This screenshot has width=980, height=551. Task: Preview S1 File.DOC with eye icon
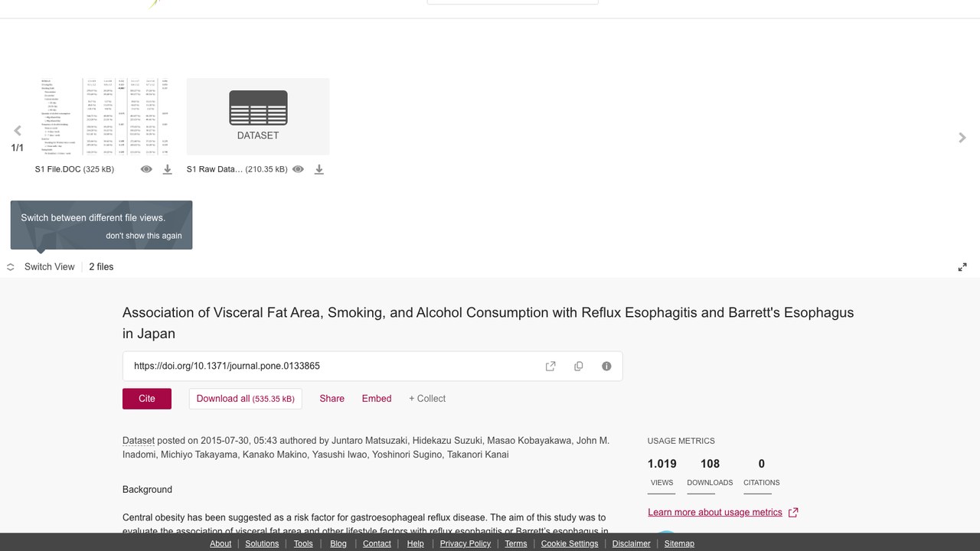[146, 169]
